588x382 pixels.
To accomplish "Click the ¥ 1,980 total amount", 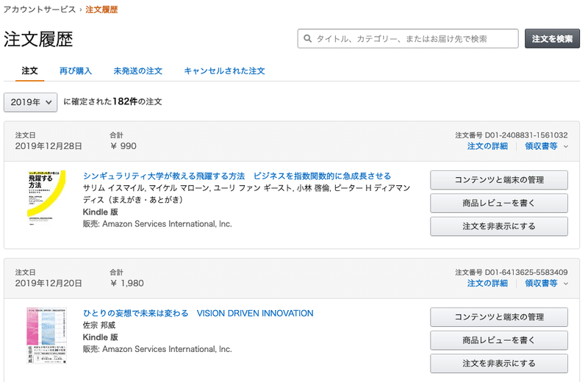I will coord(126,284).
